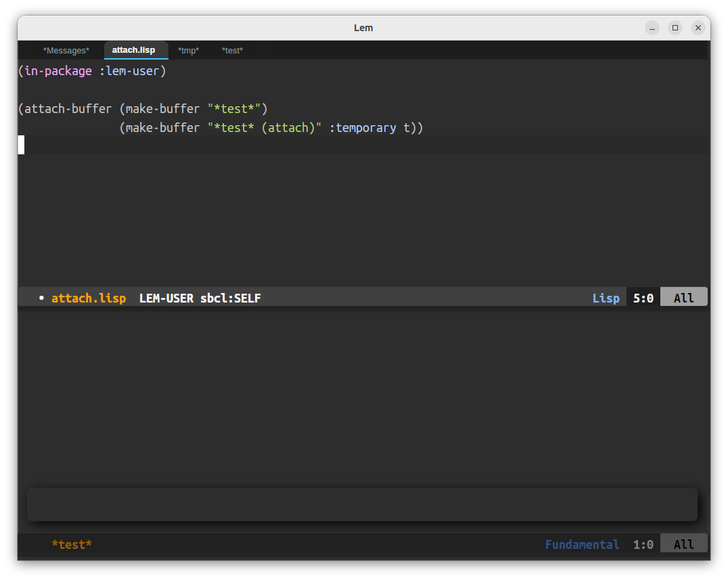
Task: Click the Lem title in title bar
Action: tap(363, 28)
